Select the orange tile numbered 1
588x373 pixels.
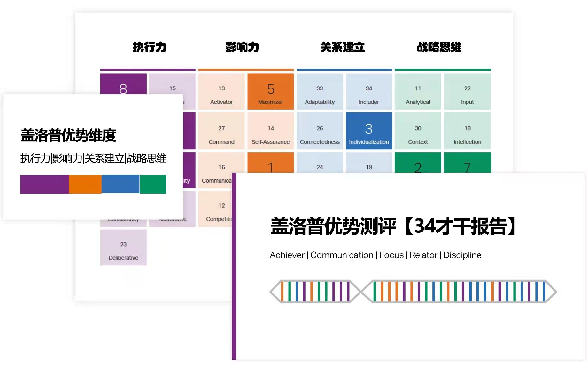[271, 163]
